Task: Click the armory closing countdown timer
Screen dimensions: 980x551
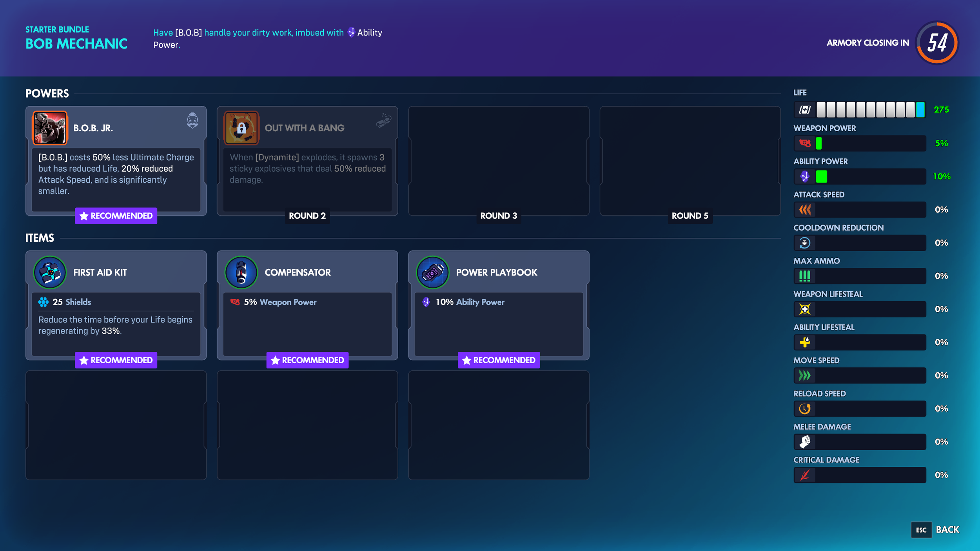Action: pos(937,43)
